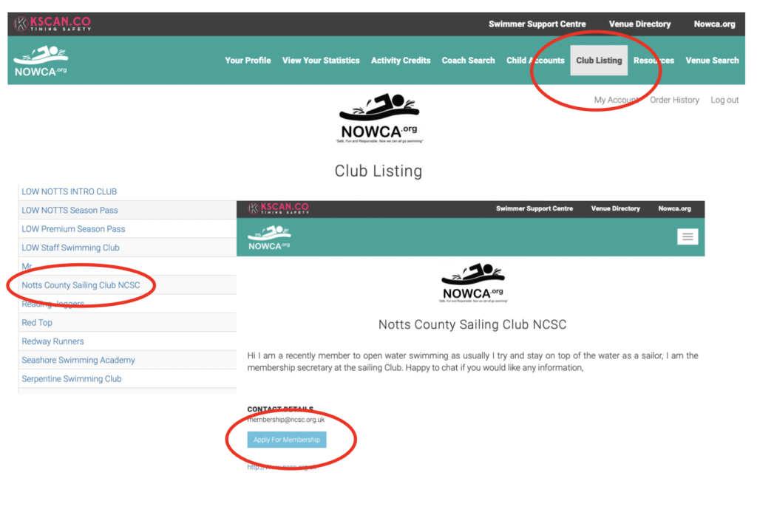757x532 pixels.
Task: Click the white NOWCA logo in teal header
Action: pyautogui.click(x=41, y=61)
